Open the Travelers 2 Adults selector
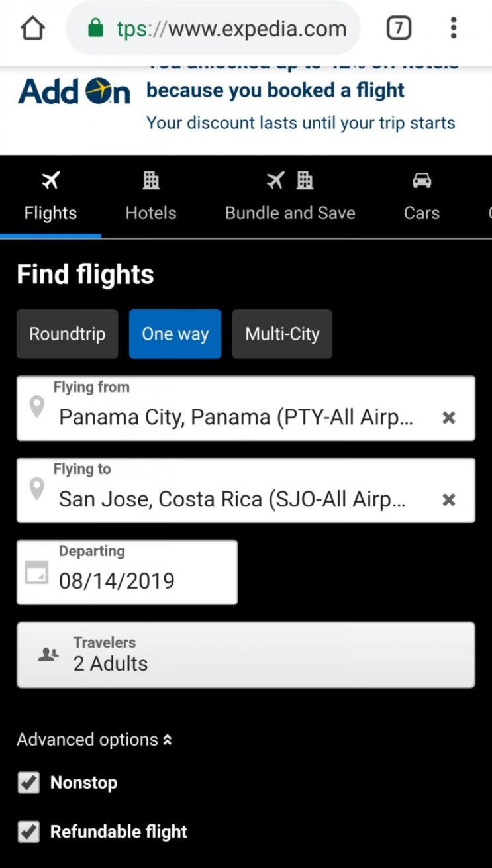Image resolution: width=492 pixels, height=868 pixels. tap(246, 654)
